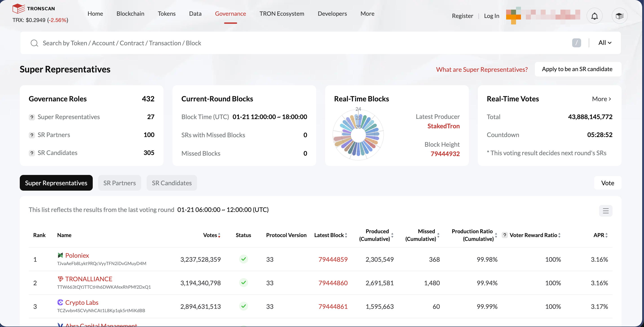
Task: Click TRONALLIANCE green status checkmark
Action: tap(243, 282)
